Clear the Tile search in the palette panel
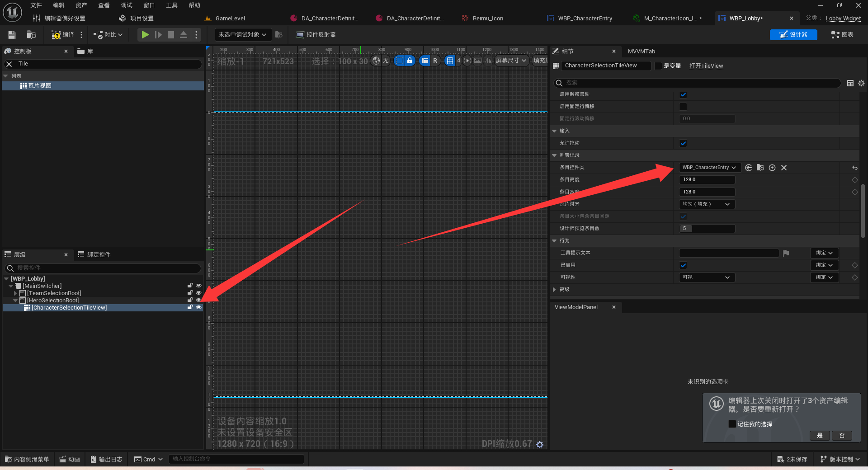The width and height of the screenshot is (868, 470). point(9,64)
